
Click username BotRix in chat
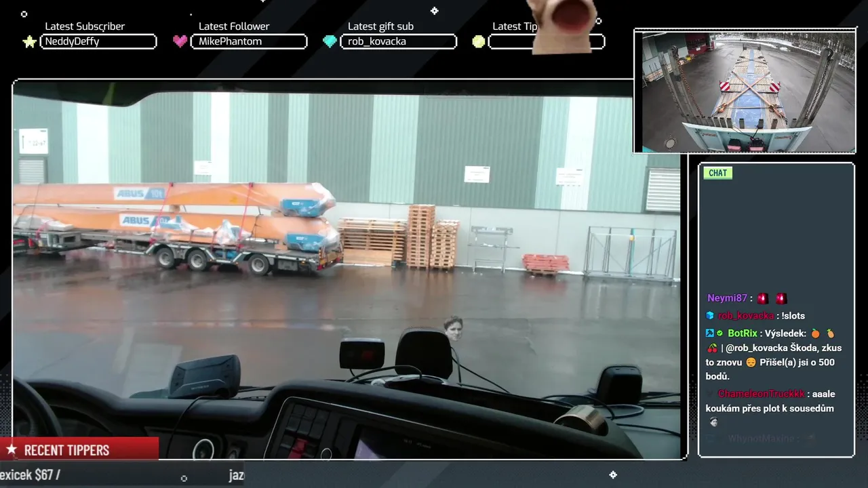(x=743, y=333)
